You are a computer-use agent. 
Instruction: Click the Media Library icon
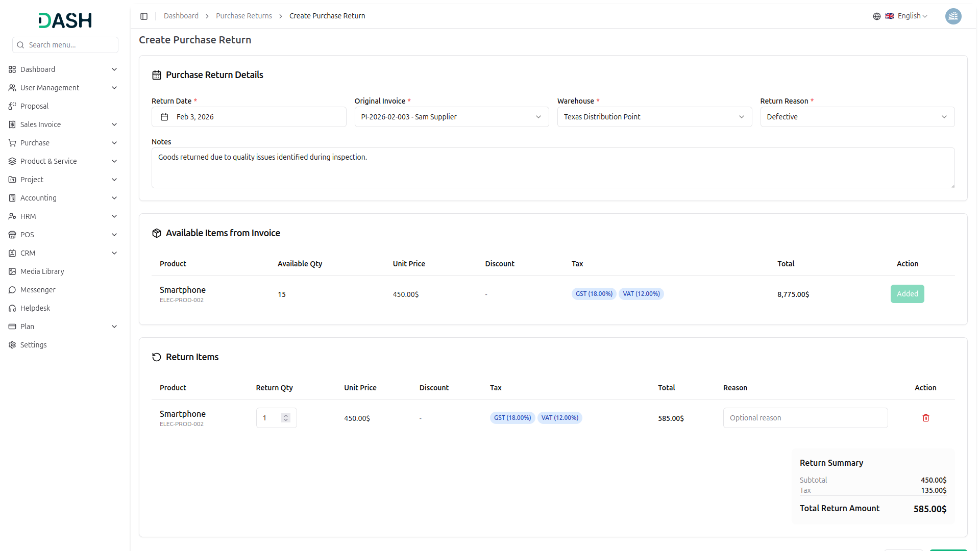12,271
